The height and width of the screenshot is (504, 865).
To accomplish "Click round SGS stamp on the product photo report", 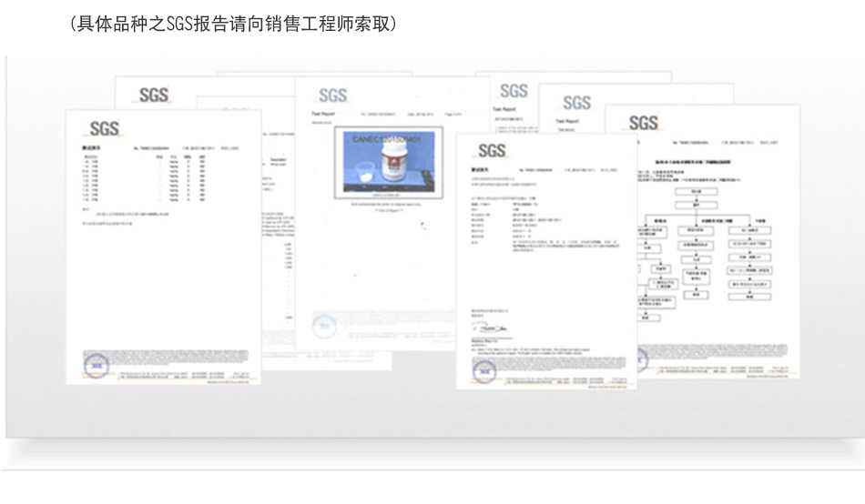I will click(324, 324).
